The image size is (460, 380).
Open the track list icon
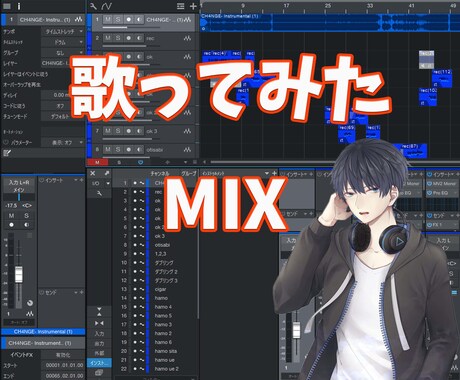coord(180,6)
